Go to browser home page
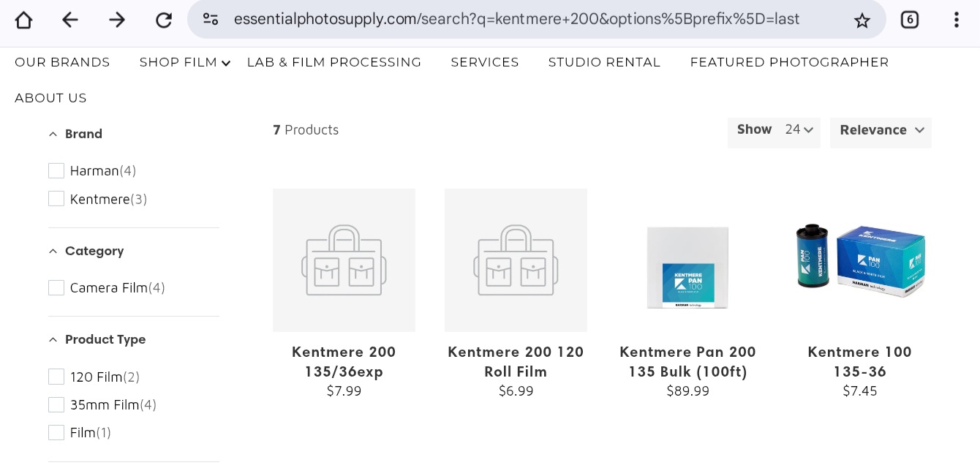 click(23, 20)
